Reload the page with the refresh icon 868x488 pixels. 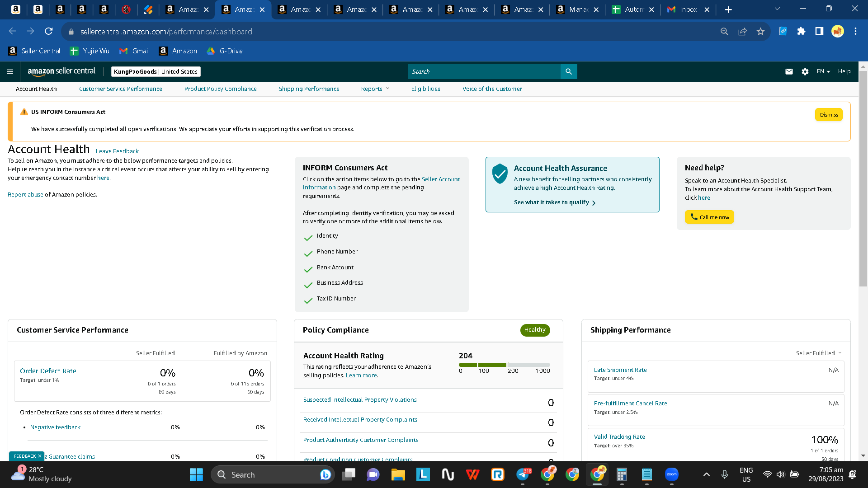coord(49,31)
